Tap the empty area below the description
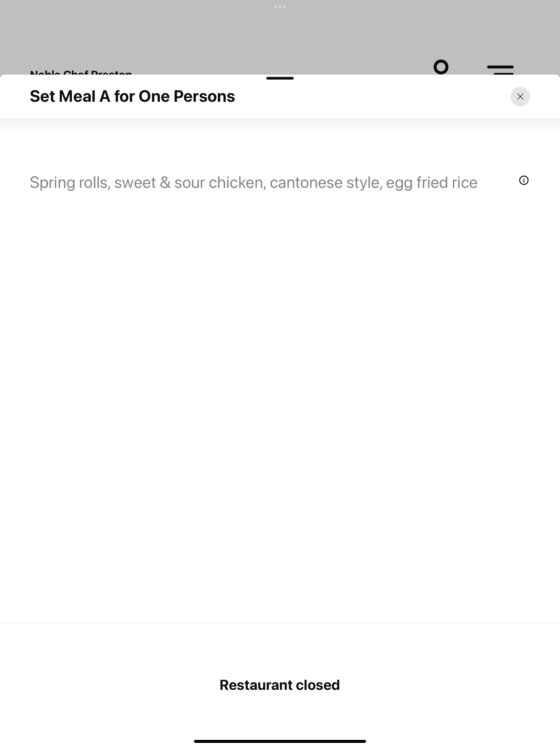 coord(280,405)
